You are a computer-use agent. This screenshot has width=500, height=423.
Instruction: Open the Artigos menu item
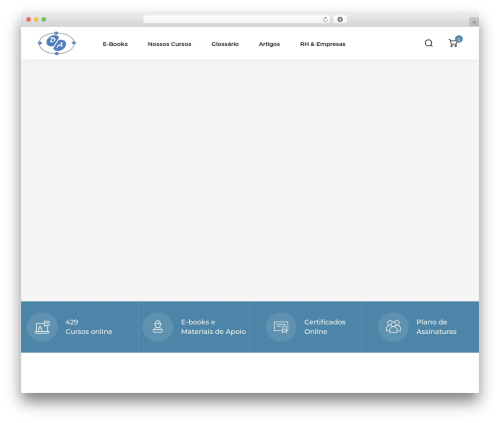269,44
